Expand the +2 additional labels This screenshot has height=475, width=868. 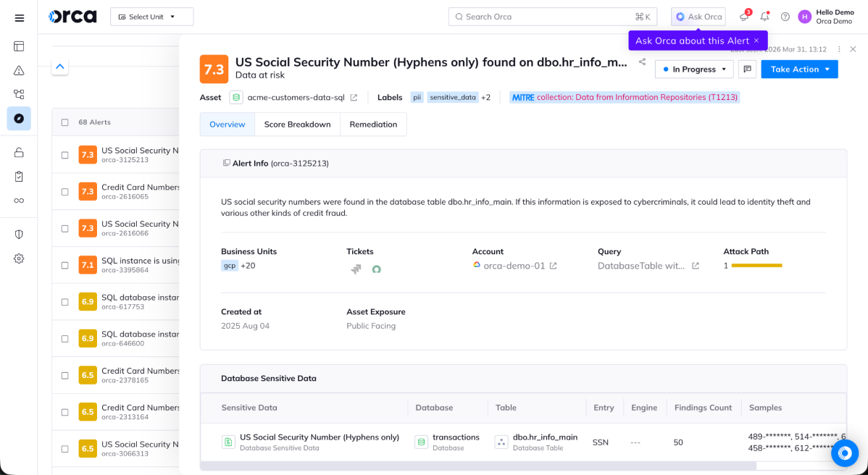click(x=485, y=97)
